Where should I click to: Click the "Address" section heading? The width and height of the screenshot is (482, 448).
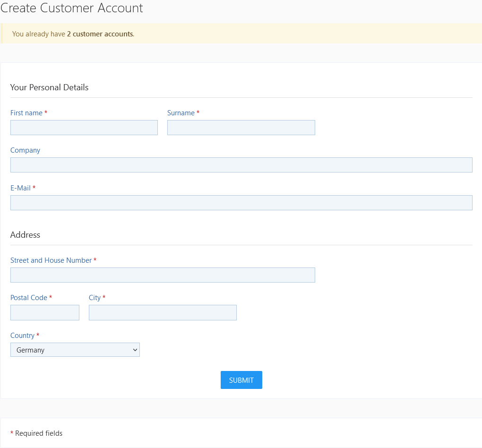pyautogui.click(x=25, y=235)
